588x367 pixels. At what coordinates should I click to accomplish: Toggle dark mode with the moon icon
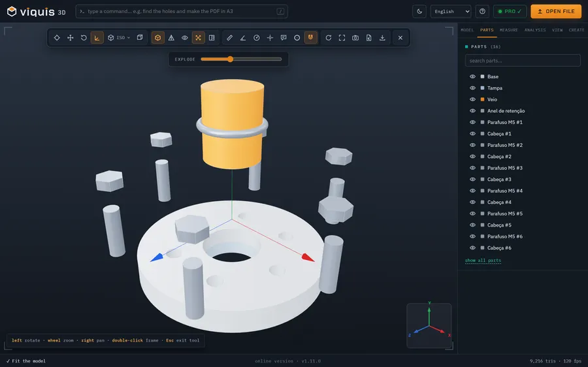tap(419, 11)
